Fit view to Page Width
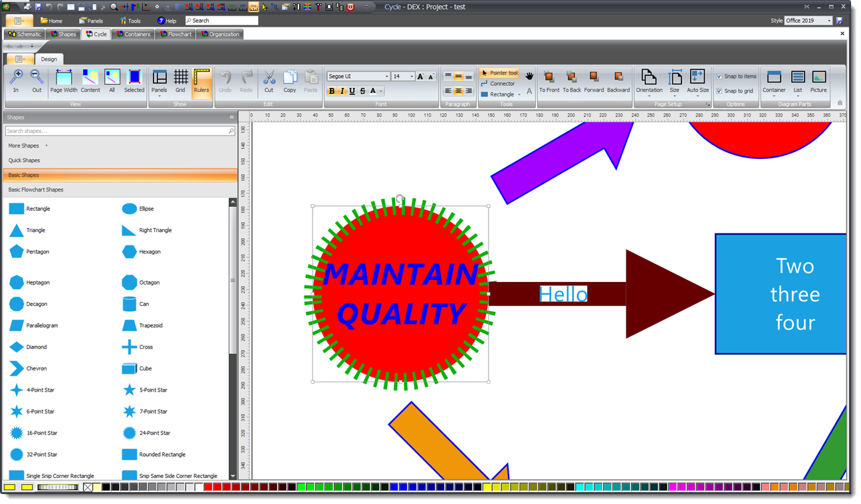861x504 pixels. tap(64, 80)
